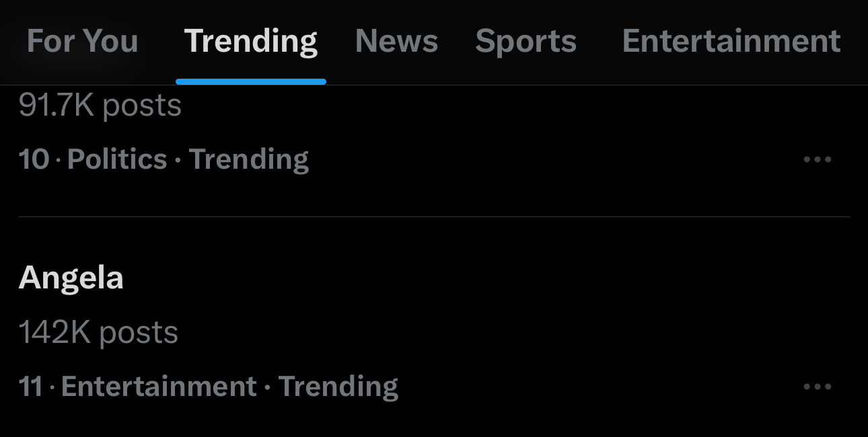Click the divider line between the two trends
868x437 pixels.
[x=433, y=217]
